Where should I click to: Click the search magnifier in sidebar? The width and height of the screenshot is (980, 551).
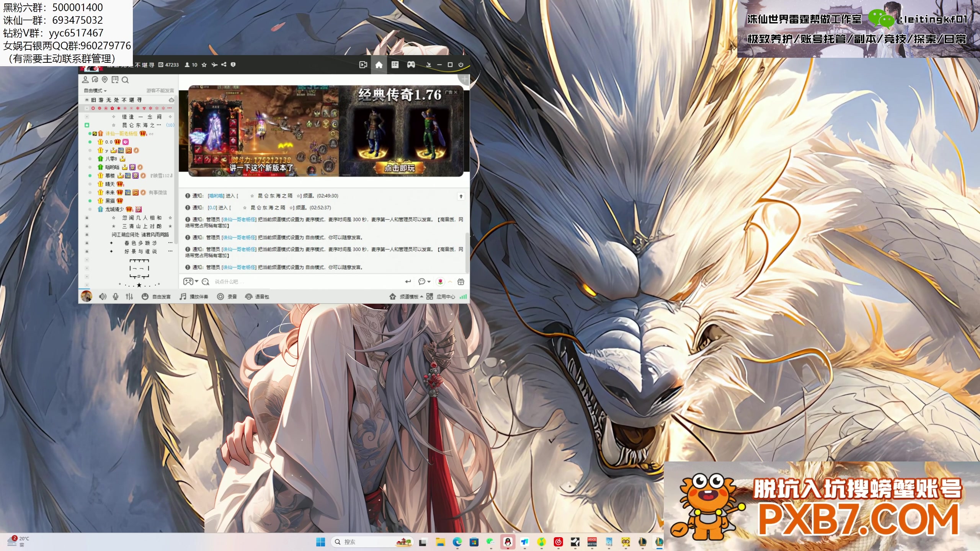pos(125,80)
